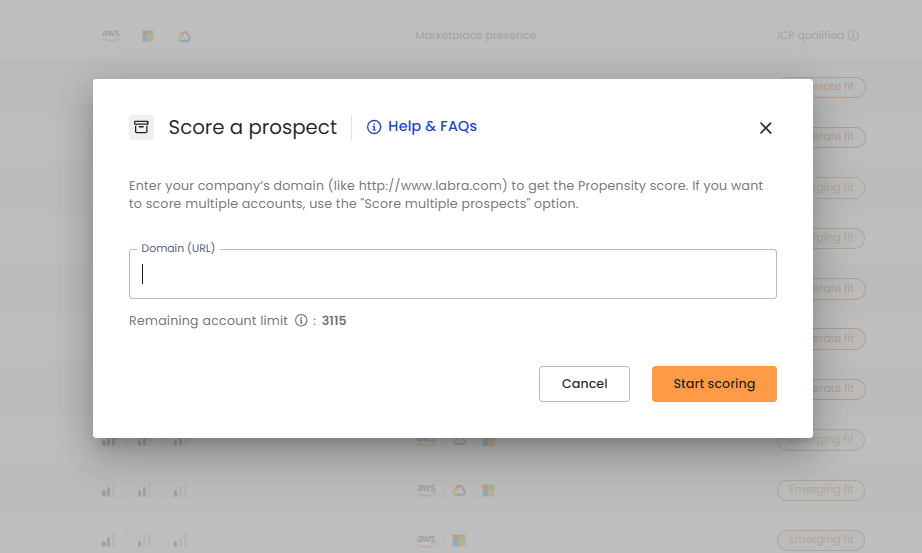Click the Start scoring button

pos(714,384)
